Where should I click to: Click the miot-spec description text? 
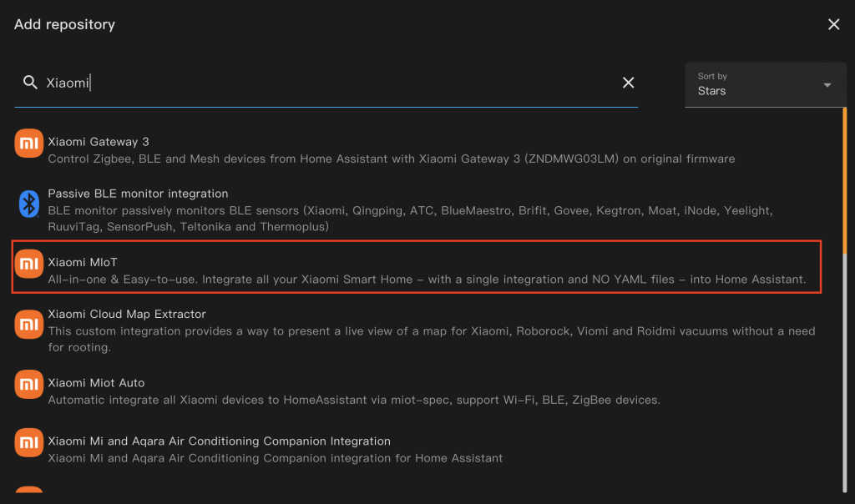[354, 400]
